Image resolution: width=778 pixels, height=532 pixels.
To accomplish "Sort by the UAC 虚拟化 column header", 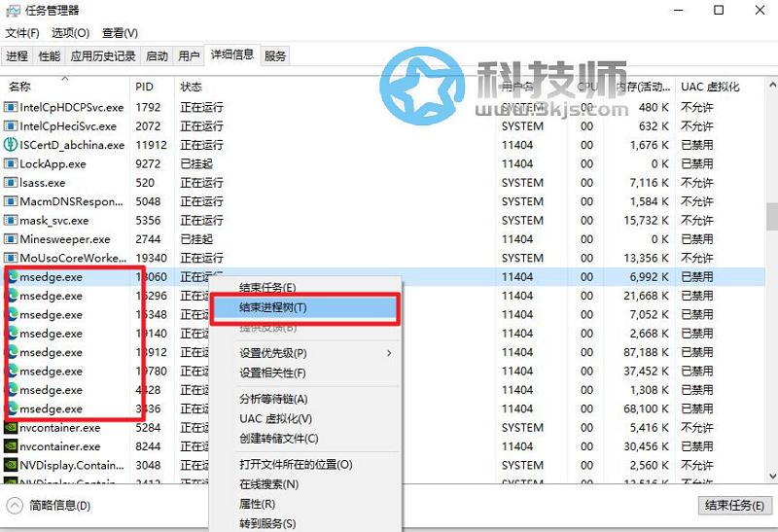I will click(710, 87).
